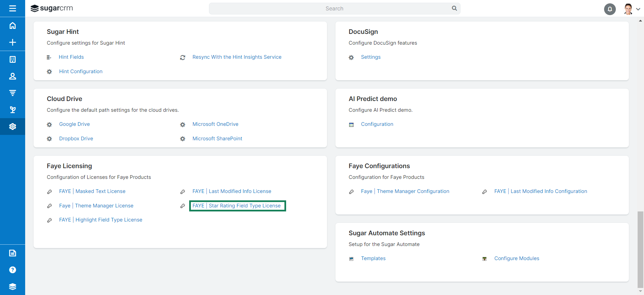Click icon beside Star Rating Field Type License
Viewport: 644px width, 295px height.
182,206
